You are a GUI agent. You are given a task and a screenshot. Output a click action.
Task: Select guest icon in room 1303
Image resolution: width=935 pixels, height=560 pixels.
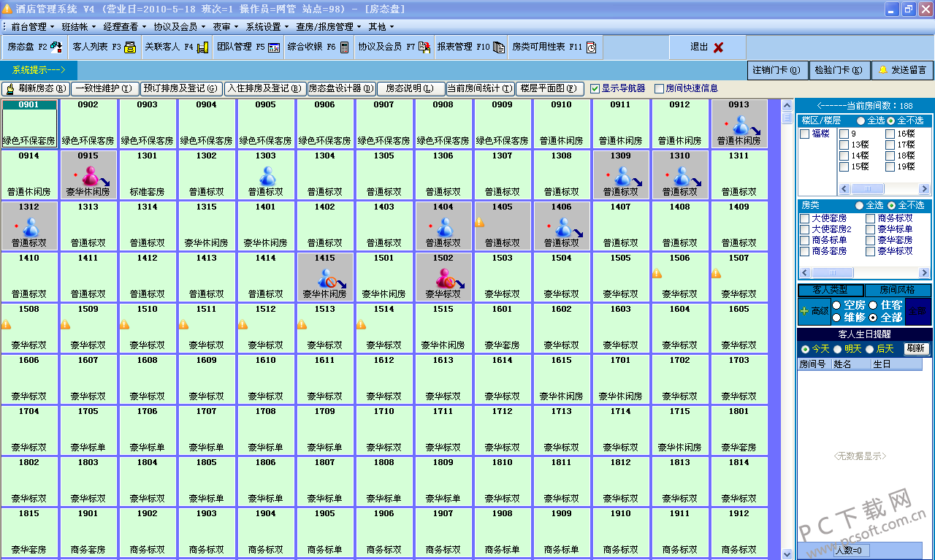pyautogui.click(x=267, y=175)
